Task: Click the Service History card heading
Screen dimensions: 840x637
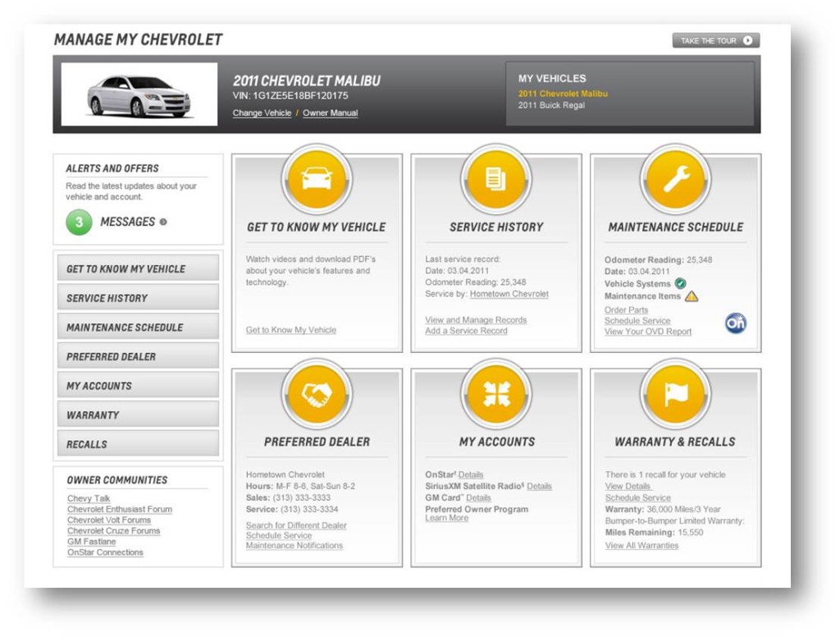Action: coord(496,227)
